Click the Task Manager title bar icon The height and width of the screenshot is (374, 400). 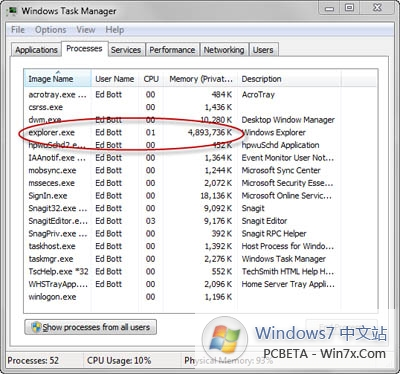click(x=12, y=11)
